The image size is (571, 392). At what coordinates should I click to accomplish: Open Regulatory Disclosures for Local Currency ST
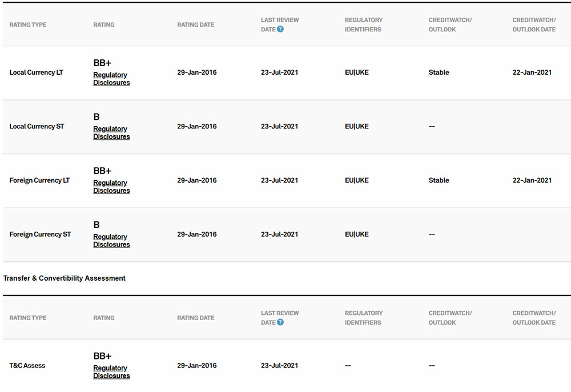click(111, 133)
